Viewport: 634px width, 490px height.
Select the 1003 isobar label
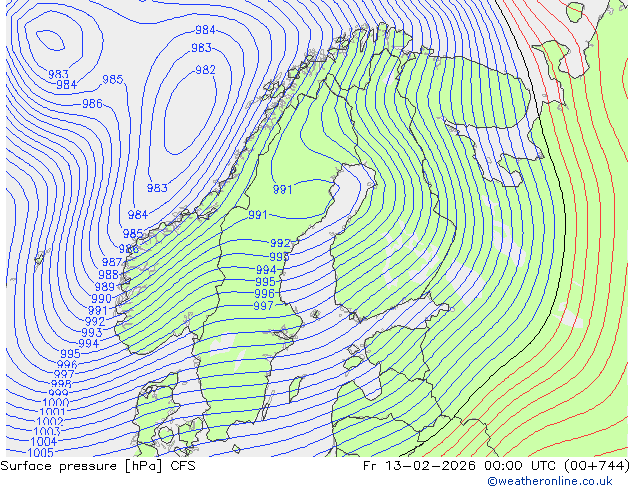click(x=47, y=432)
